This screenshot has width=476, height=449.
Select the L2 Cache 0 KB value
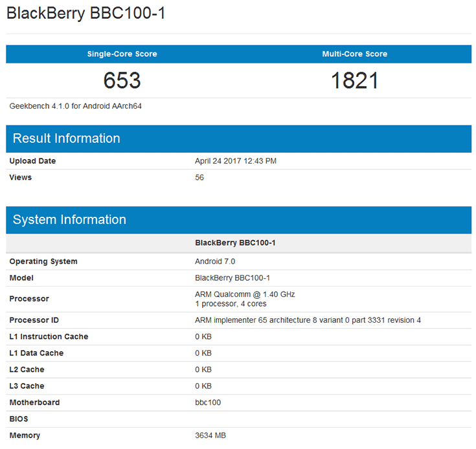click(x=203, y=369)
